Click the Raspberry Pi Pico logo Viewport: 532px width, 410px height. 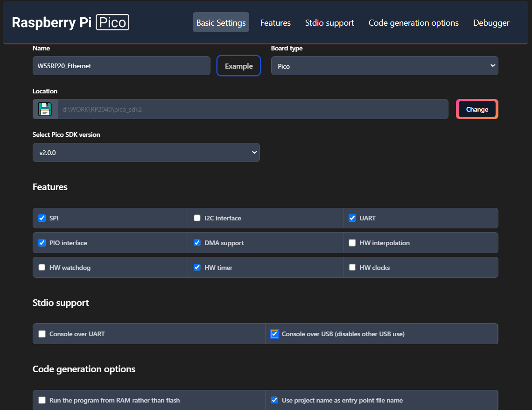click(x=70, y=22)
